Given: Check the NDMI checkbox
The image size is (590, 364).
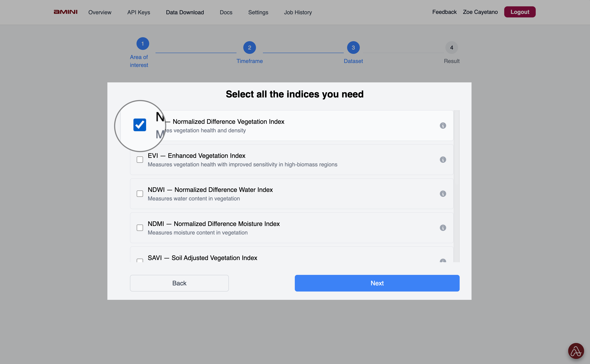Looking at the screenshot, I should pyautogui.click(x=140, y=228).
